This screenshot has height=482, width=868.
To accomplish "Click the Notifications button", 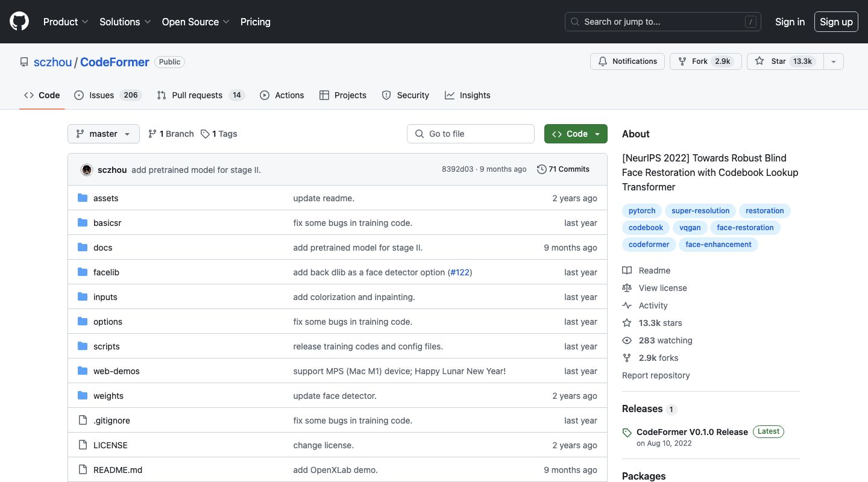I will pyautogui.click(x=627, y=61).
